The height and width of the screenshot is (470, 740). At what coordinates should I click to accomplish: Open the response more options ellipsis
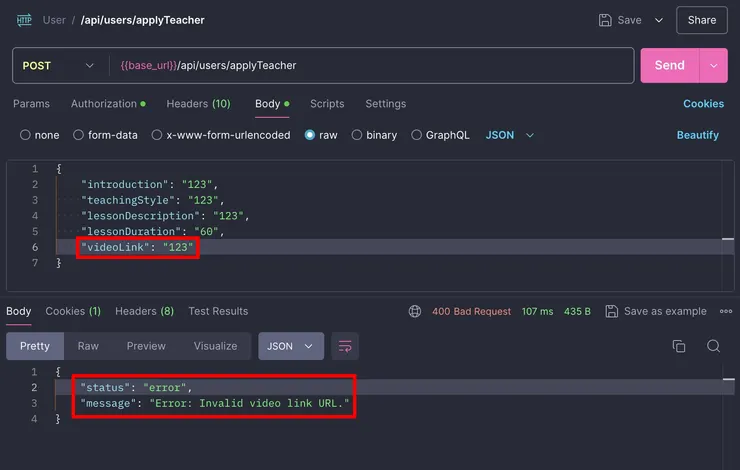(x=726, y=311)
